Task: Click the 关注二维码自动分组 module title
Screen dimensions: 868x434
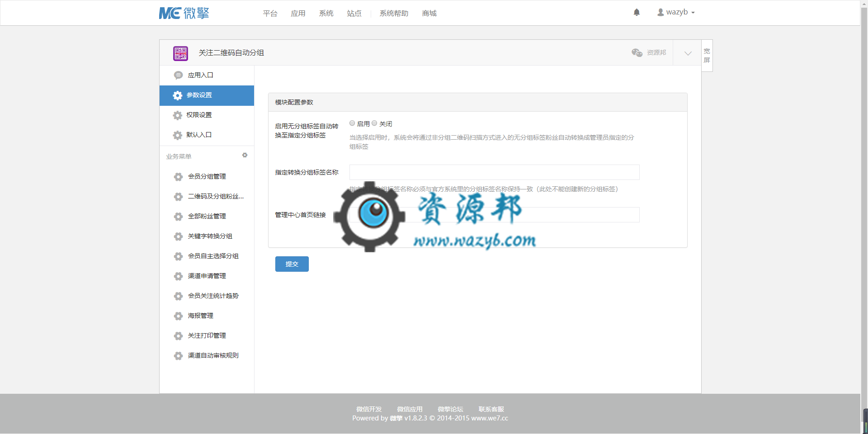Action: [231, 53]
